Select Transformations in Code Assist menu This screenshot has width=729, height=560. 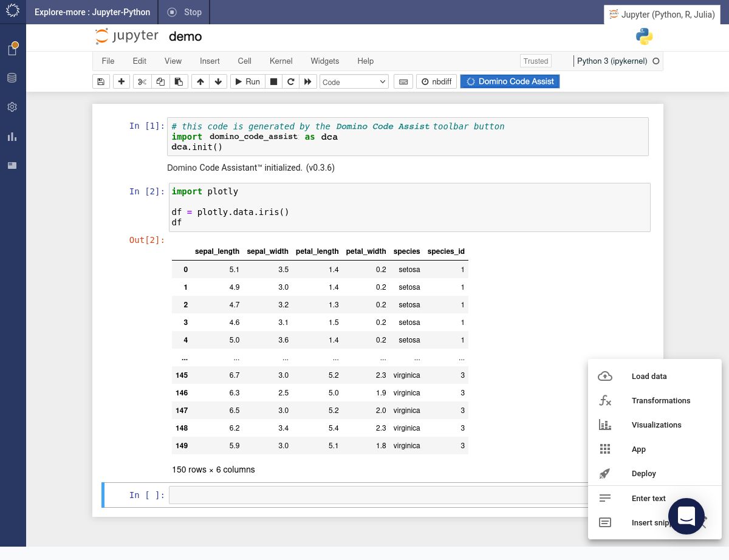(x=655, y=401)
